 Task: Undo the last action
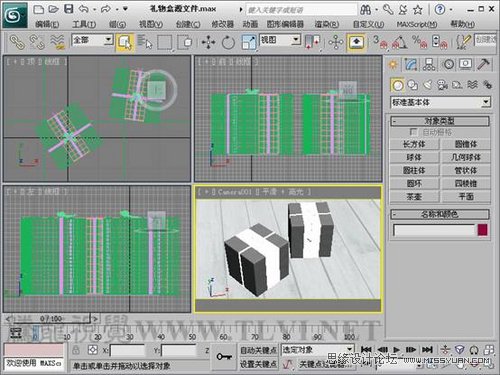[83, 9]
